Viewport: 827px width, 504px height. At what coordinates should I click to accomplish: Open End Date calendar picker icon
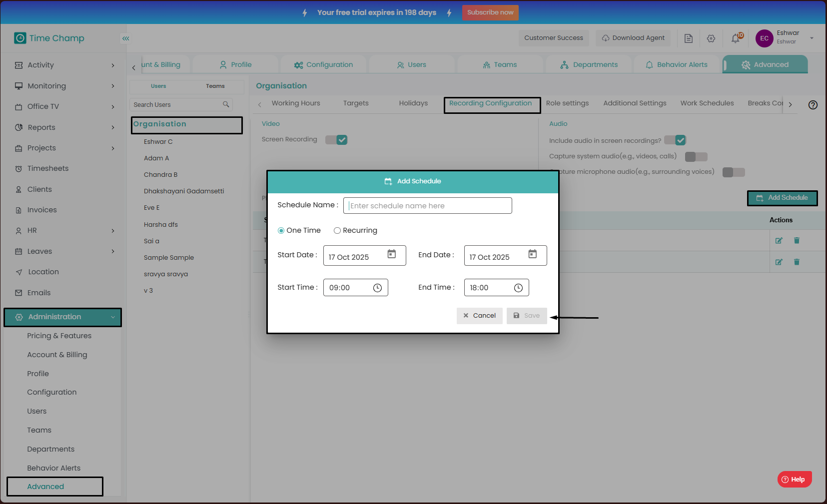tap(533, 254)
